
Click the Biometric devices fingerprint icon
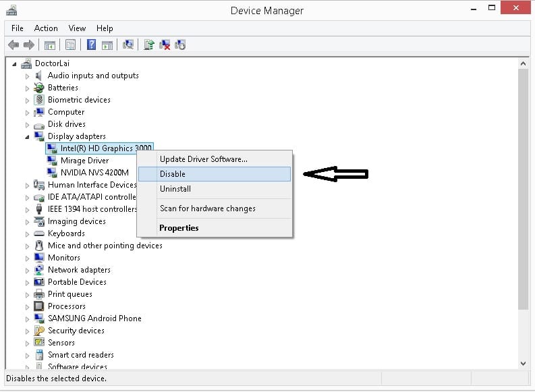(39, 100)
